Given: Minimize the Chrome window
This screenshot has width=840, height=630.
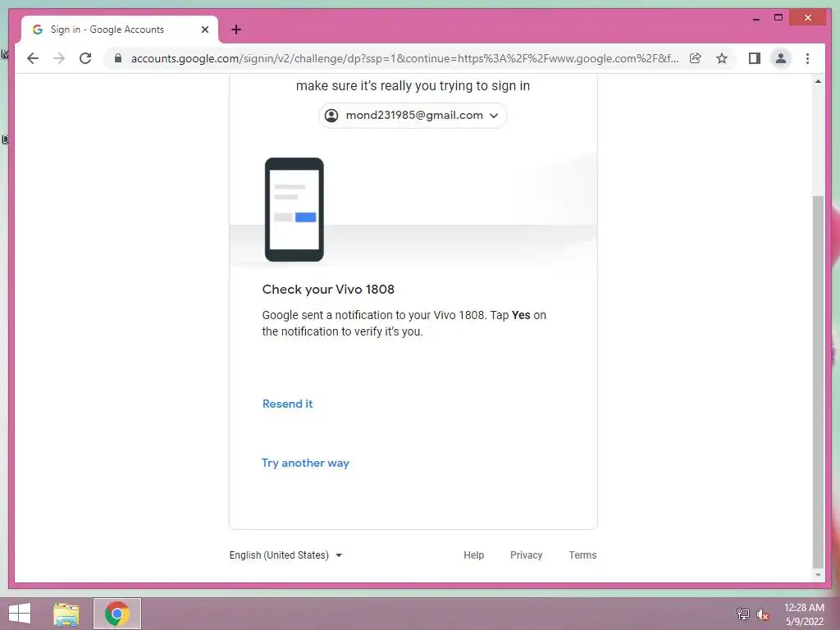Looking at the screenshot, I should click(756, 18).
